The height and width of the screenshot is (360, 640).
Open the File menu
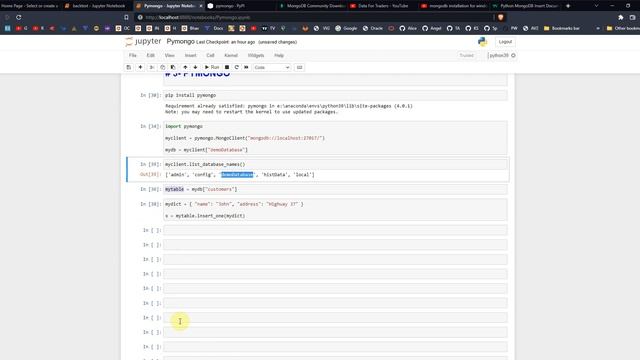coord(133,56)
